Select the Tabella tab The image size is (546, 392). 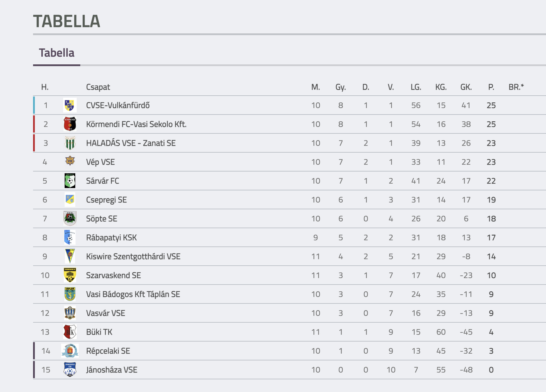57,53
